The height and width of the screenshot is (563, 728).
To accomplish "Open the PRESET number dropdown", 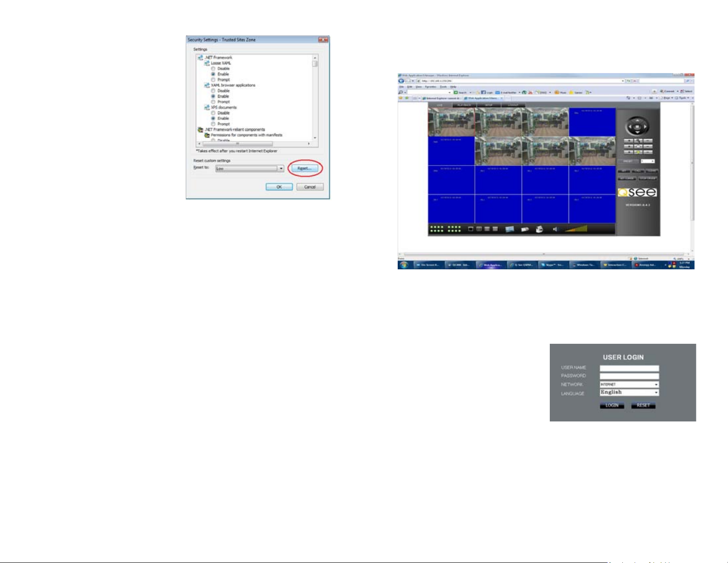I will click(x=648, y=161).
